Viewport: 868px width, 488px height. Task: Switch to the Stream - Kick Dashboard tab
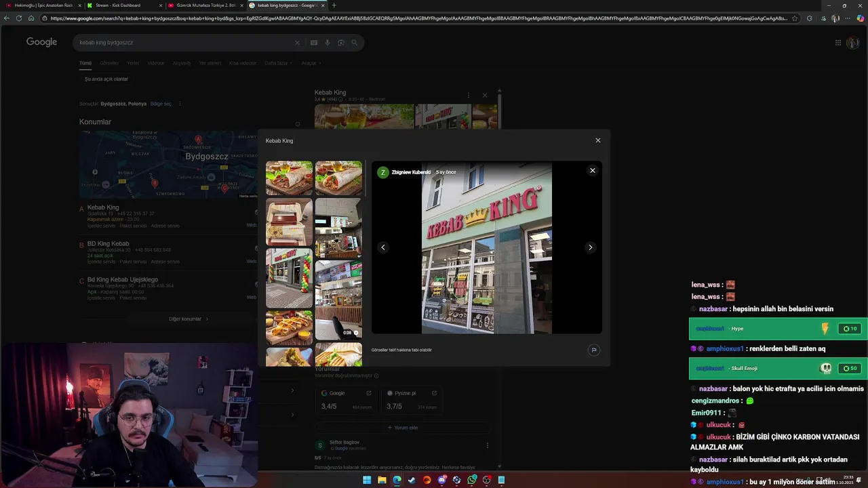click(123, 5)
